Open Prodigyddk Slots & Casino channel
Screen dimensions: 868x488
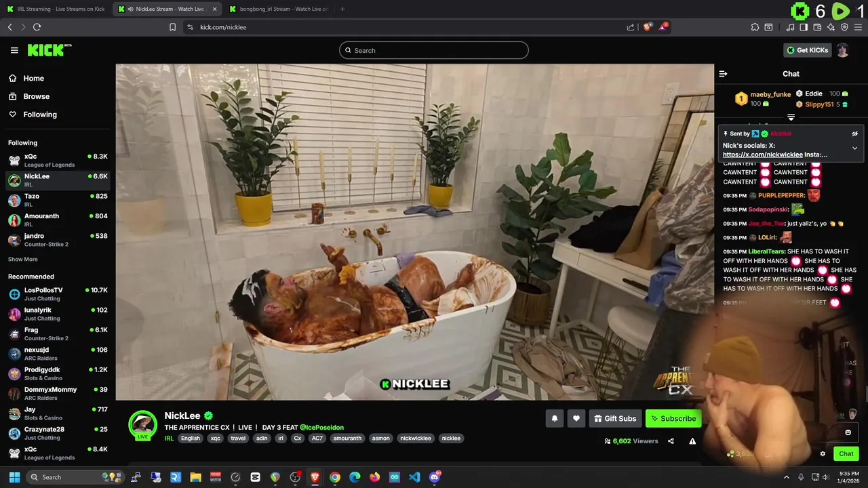(58, 373)
